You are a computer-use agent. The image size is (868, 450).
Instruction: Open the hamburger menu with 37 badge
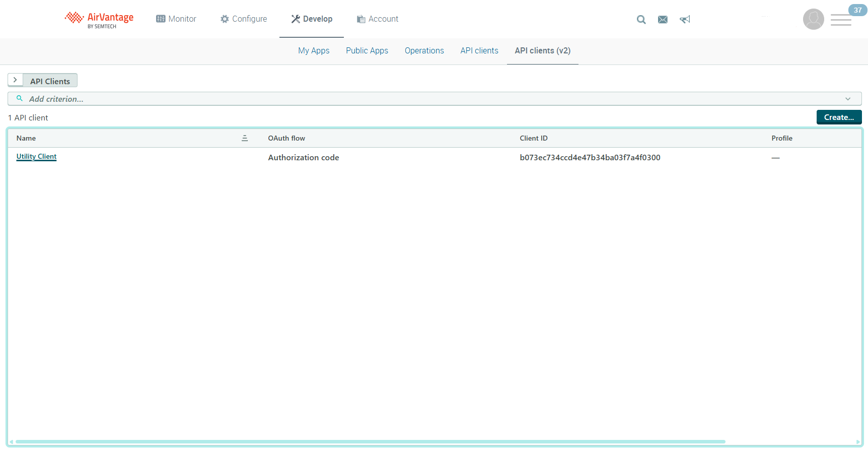[x=841, y=20]
